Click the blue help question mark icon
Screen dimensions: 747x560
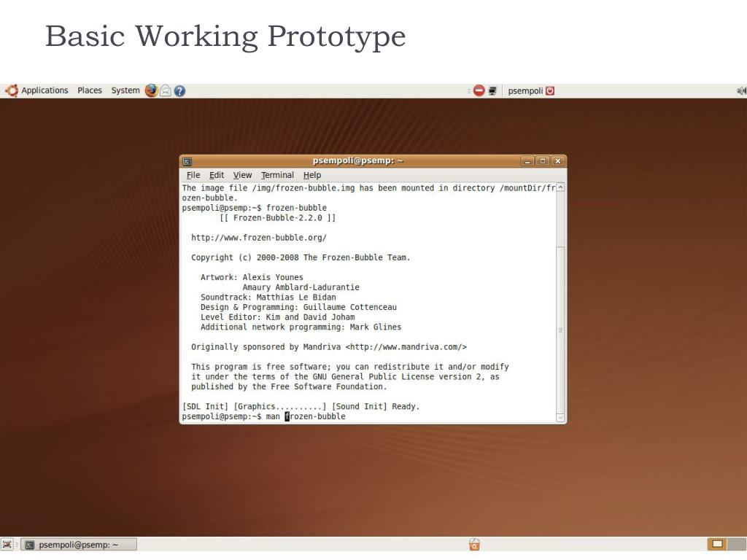click(179, 91)
